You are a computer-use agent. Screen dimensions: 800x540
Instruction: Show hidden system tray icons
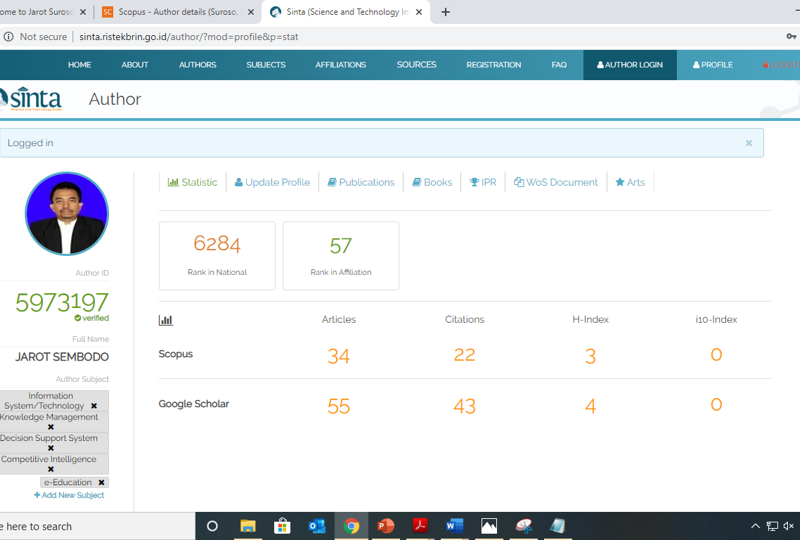tap(755, 526)
